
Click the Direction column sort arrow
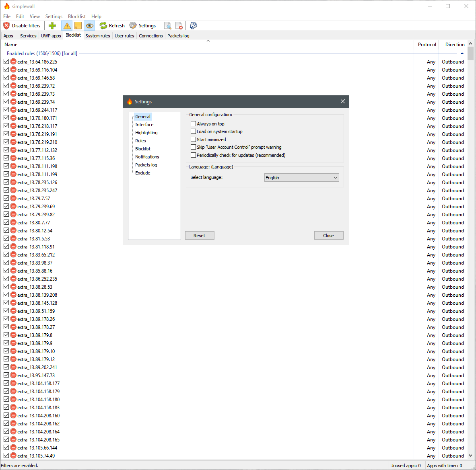[462, 53]
